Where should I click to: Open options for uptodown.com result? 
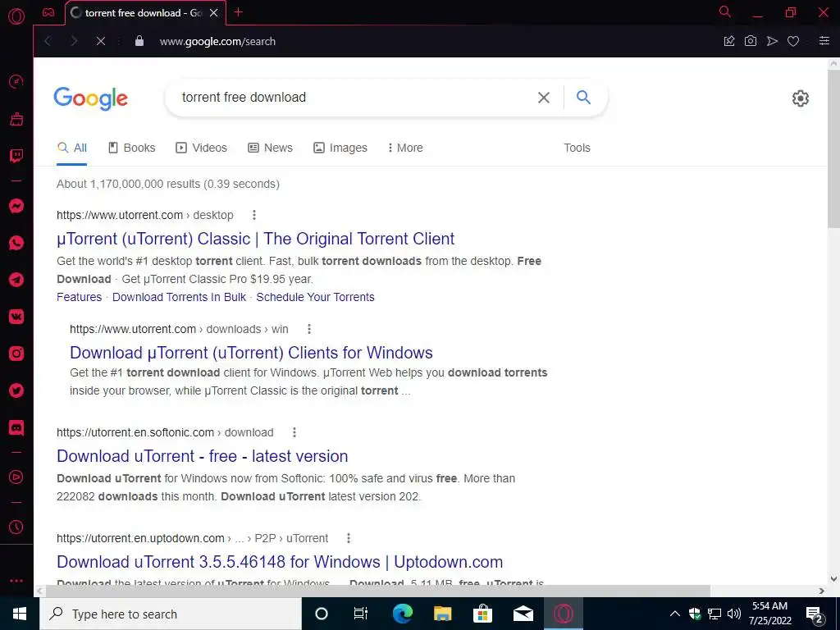click(x=348, y=538)
